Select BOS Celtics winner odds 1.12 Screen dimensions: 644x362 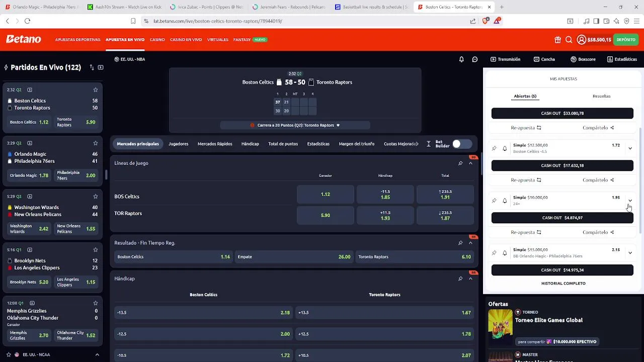click(326, 195)
